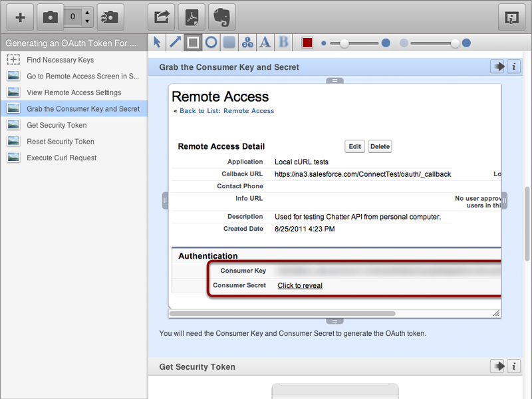Select the text tool A
This screenshot has width=532, height=399.
tap(265, 43)
